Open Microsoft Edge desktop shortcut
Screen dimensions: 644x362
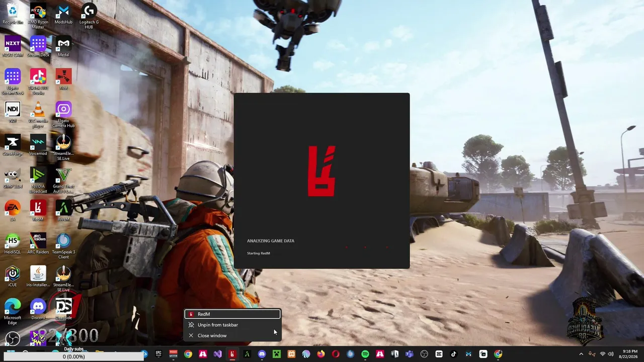(x=13, y=312)
